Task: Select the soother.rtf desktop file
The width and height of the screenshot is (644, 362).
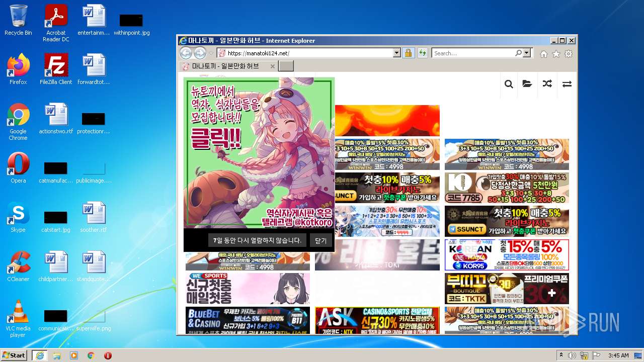Action: tap(94, 217)
